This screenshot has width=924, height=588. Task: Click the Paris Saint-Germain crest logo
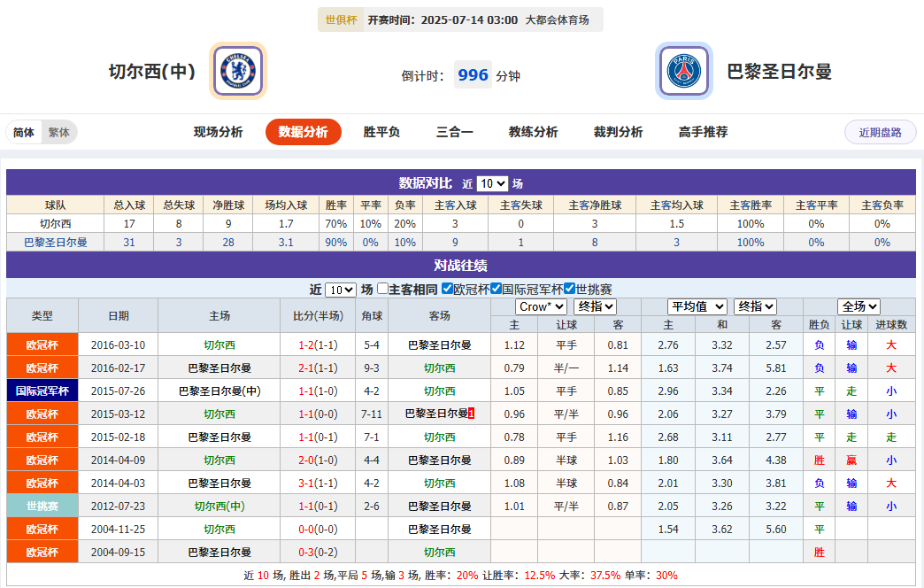point(684,71)
